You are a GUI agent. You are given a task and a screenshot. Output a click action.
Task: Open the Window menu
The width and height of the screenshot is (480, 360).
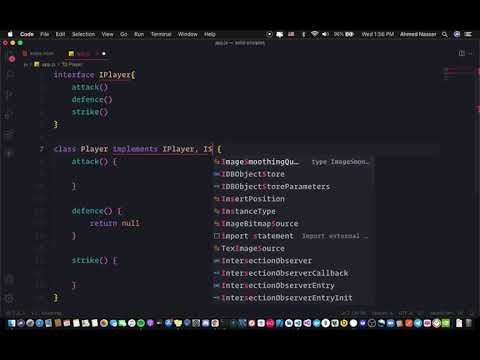pos(188,34)
